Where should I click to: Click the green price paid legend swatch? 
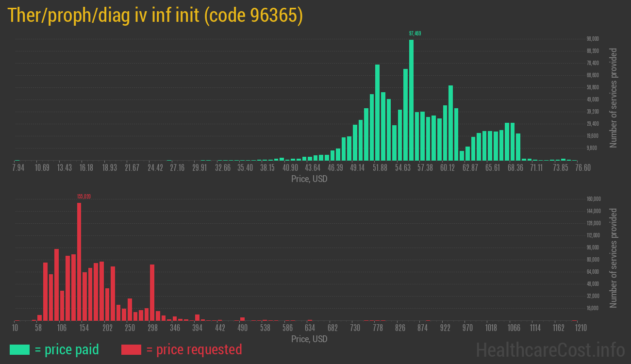(19, 349)
